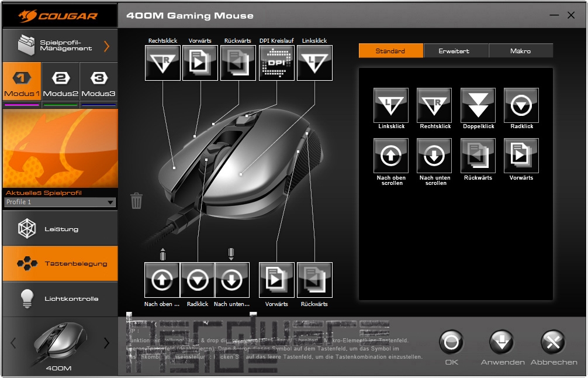Screen dimensions: 588x378
Task: Pick the Linksklick function in the Standard panel
Action: (391, 105)
